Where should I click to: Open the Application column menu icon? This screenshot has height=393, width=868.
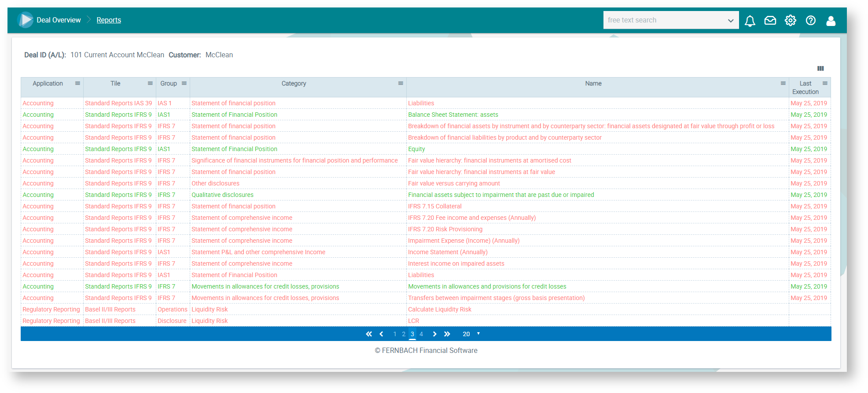tap(77, 83)
